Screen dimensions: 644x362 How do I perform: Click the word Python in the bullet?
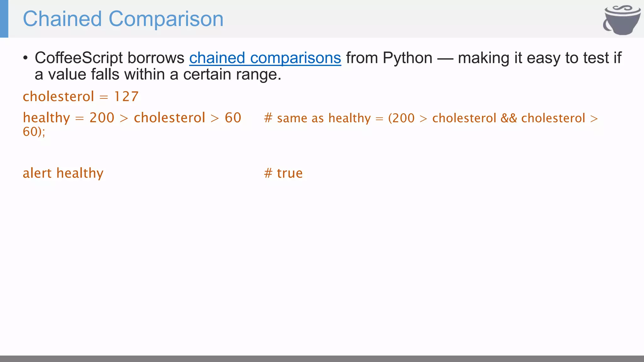(407, 58)
